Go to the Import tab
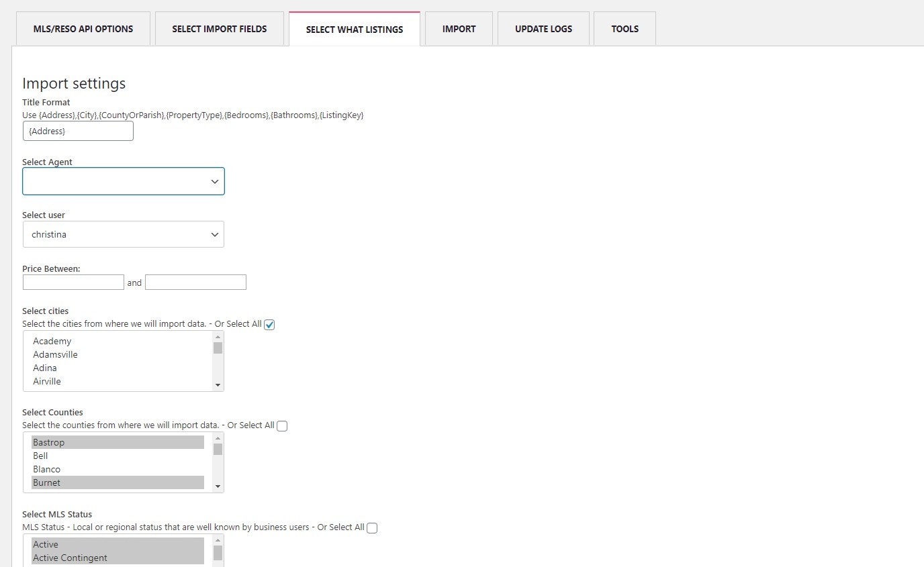 (x=459, y=29)
